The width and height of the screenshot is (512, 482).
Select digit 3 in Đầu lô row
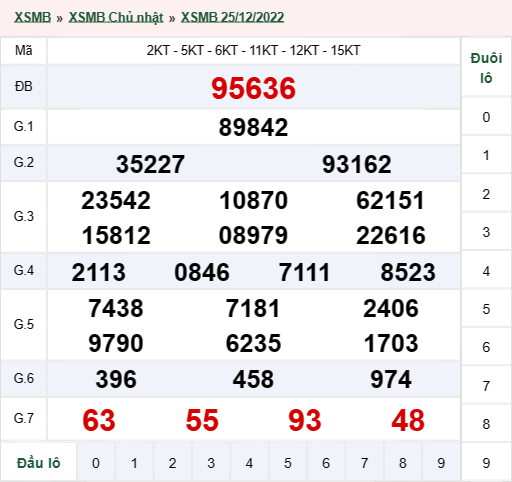click(x=211, y=463)
